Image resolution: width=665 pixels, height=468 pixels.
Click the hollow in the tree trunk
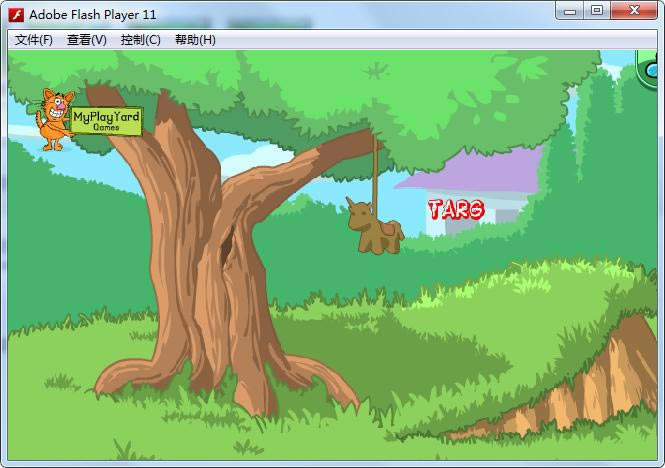point(231,250)
